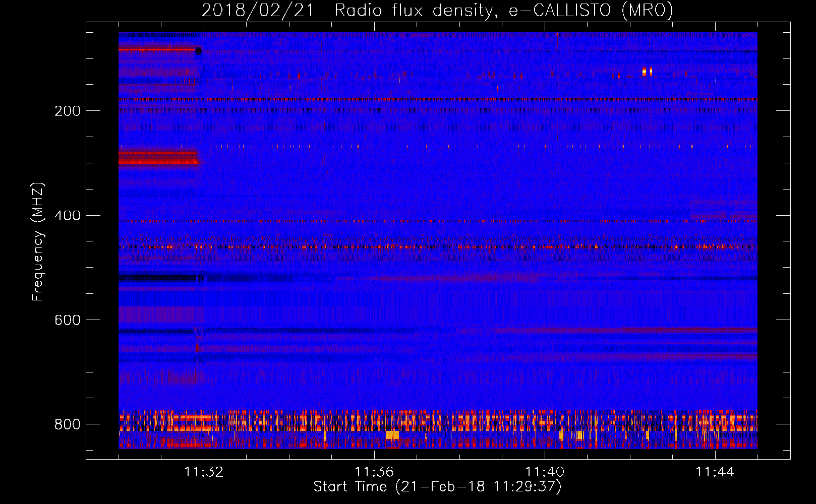Screen dimensions: 816x504
Task: Click the '11:40' time tick label
Action: point(545,472)
